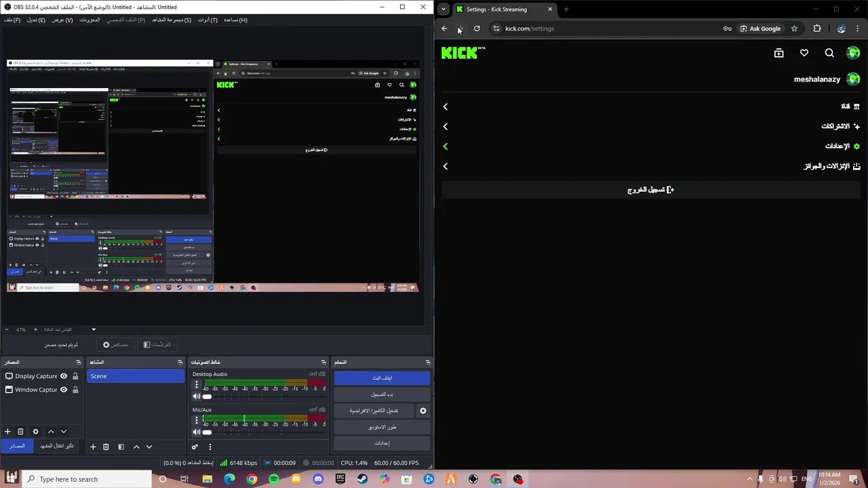
Task: Open virtual camera settings gear
Action: click(x=423, y=411)
